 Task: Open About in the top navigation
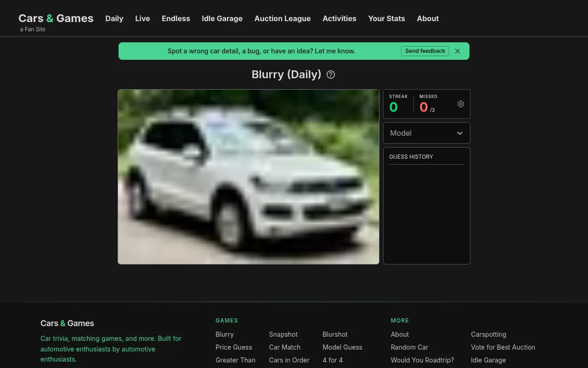click(428, 18)
